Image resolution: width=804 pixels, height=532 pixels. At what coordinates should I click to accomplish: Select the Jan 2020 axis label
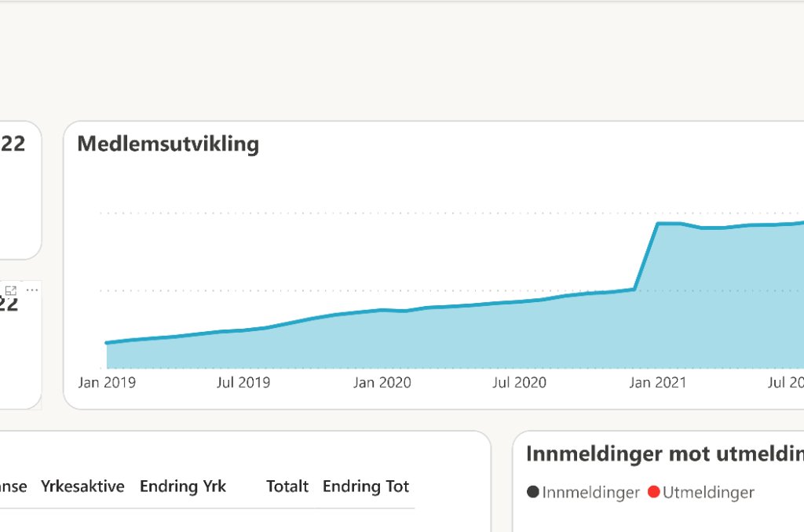382,383
